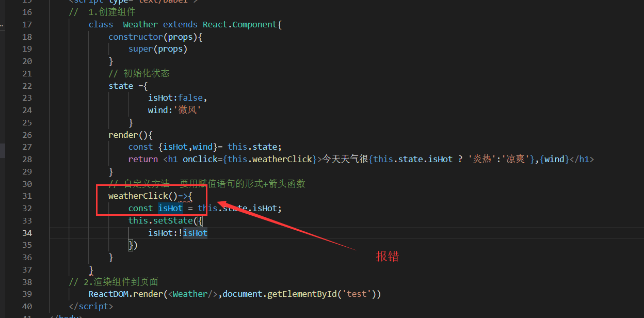Click the '今天天气很' JSX text
The image size is (644, 318).
coord(345,159)
